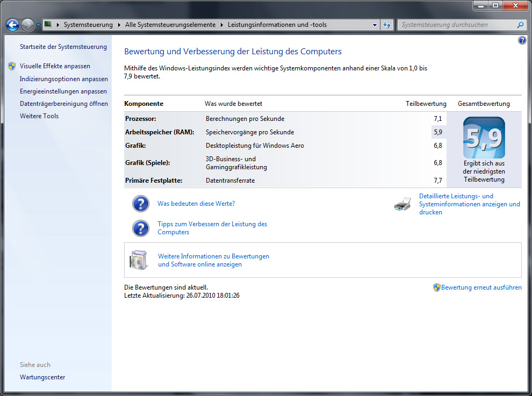Click the 'Datenträgerbereinigung öffnen' link
Viewport: 532px width, 396px height.
(x=64, y=104)
